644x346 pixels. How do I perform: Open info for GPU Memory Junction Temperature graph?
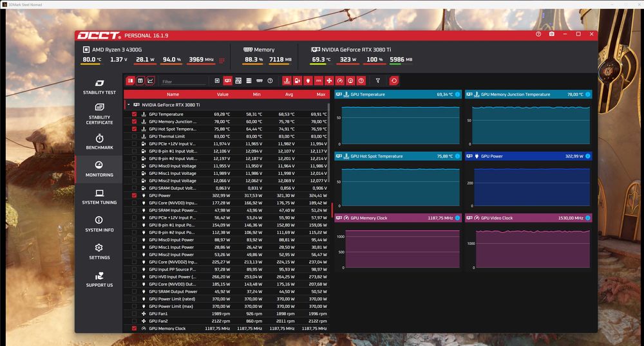pos(588,95)
